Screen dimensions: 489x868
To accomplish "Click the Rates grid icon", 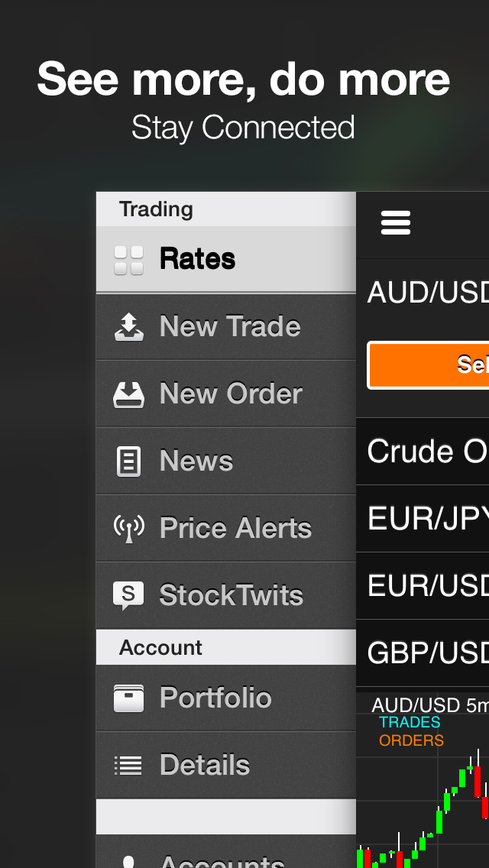I will [128, 260].
